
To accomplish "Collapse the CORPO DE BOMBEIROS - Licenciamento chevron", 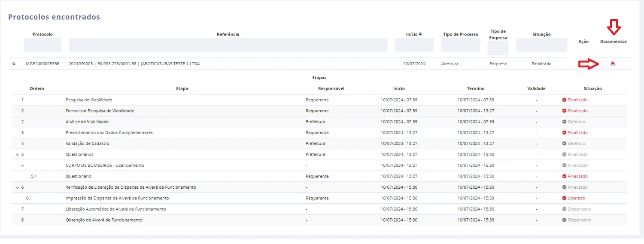I will (22, 166).
